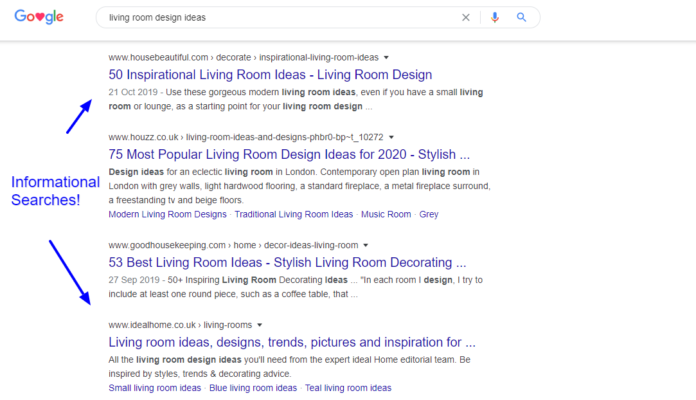Follow the Small living room ideas sitelink
Screen dimensions: 696x400
coord(154,388)
